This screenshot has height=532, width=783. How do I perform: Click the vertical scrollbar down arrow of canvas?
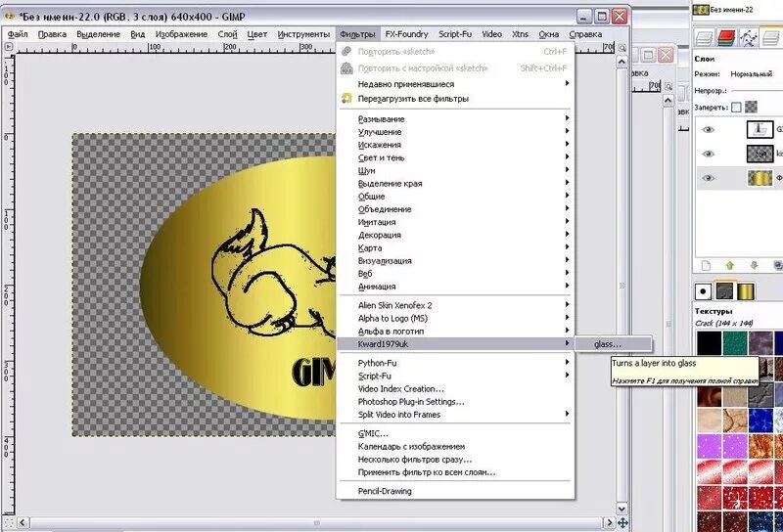pos(622,509)
